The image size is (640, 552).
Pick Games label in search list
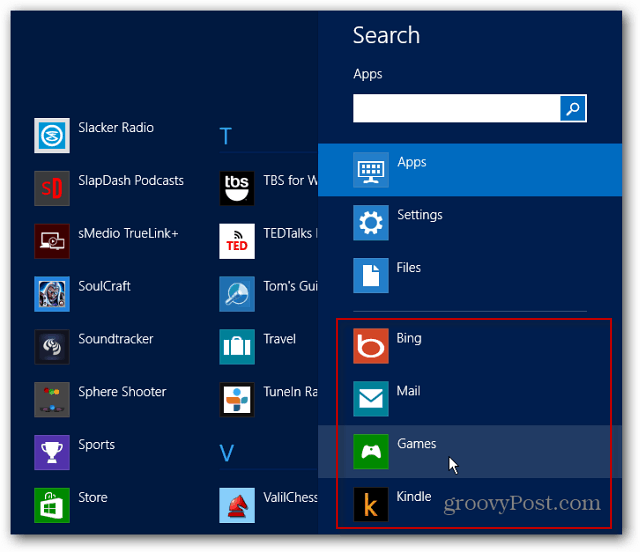click(417, 443)
